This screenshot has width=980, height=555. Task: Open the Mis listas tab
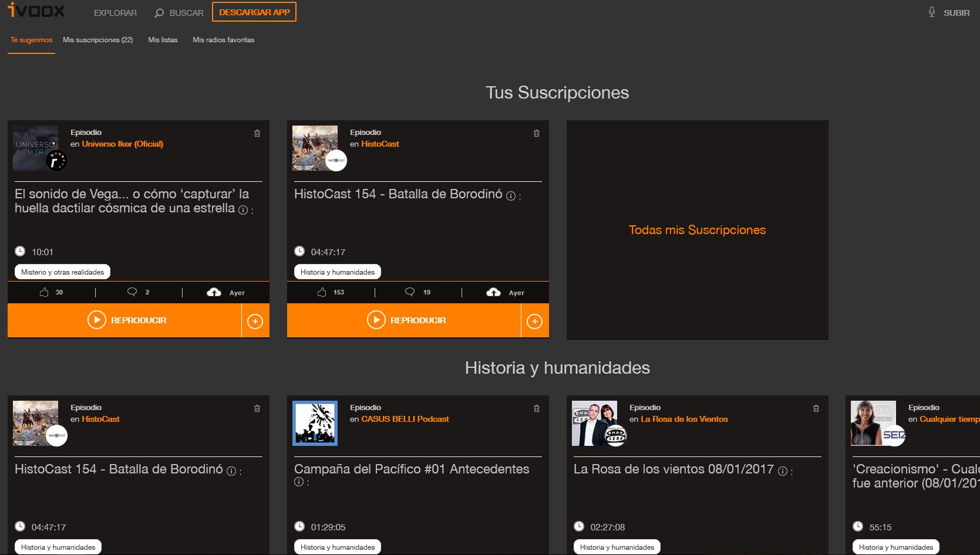tap(163, 40)
